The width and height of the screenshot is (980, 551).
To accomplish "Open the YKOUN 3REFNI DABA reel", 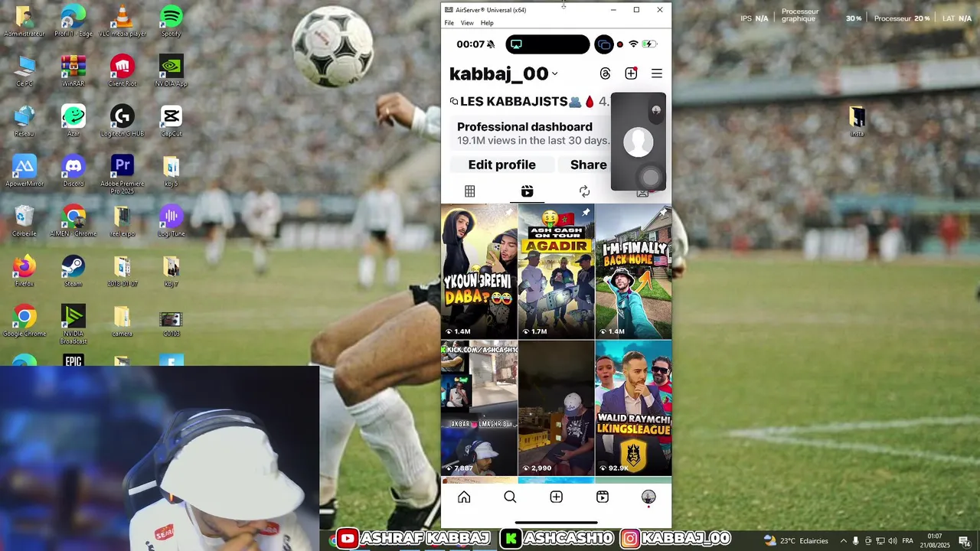I will coord(479,271).
